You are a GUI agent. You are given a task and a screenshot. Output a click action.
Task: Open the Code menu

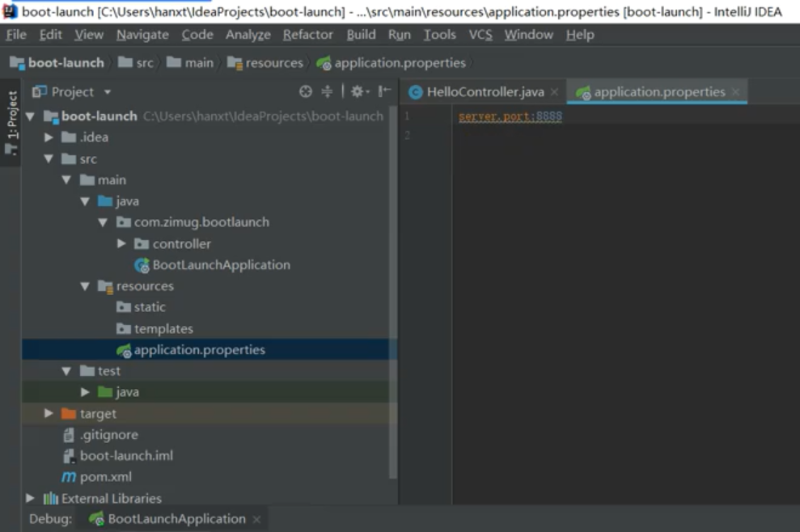(197, 35)
